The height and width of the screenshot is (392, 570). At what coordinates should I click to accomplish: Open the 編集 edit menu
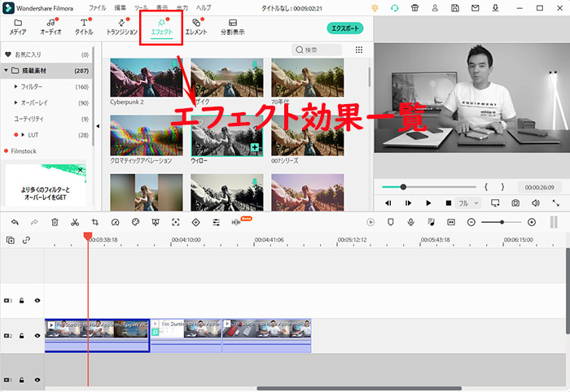point(120,7)
